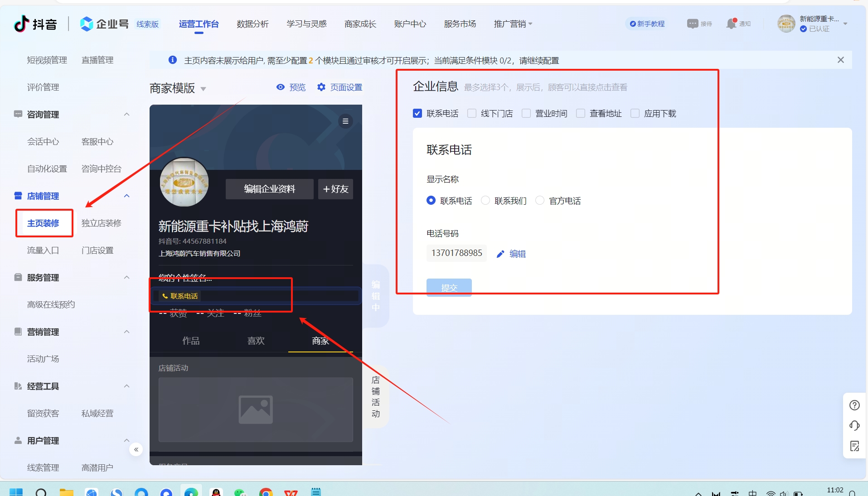Check the 营业时间 checkbox
This screenshot has height=496, width=868.
[526, 113]
